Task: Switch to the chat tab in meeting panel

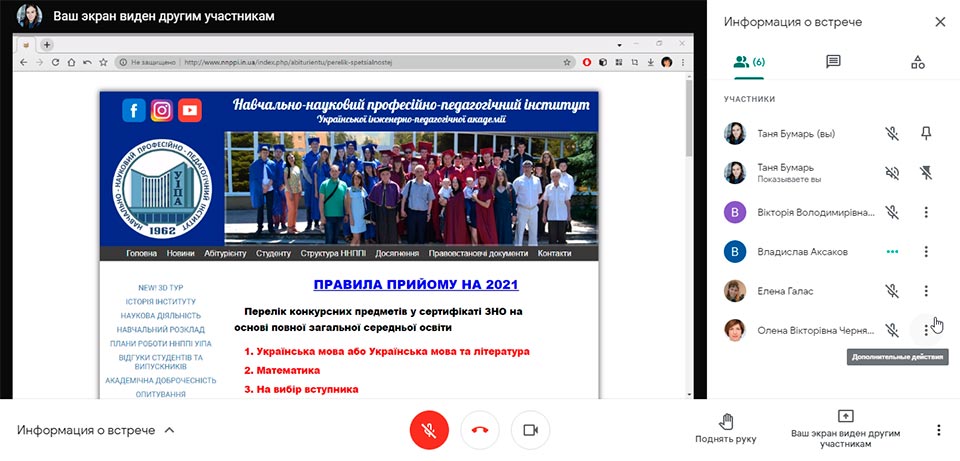Action: point(833,62)
